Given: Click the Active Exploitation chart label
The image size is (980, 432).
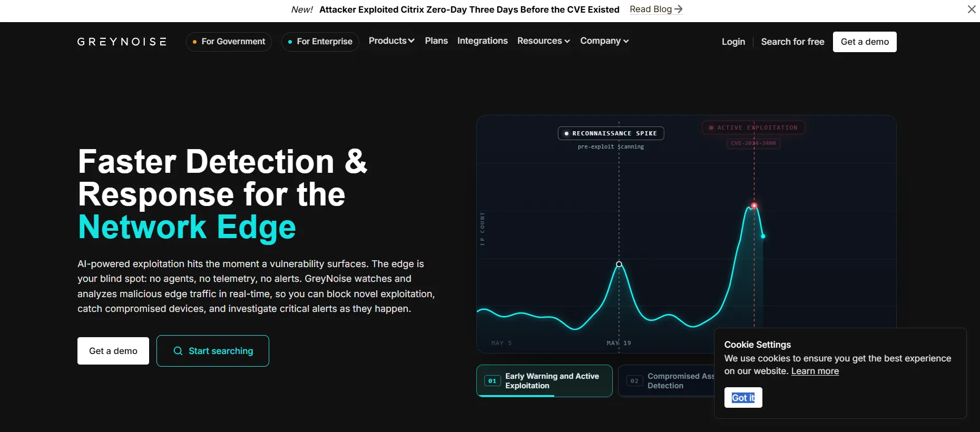Looking at the screenshot, I should tap(753, 127).
